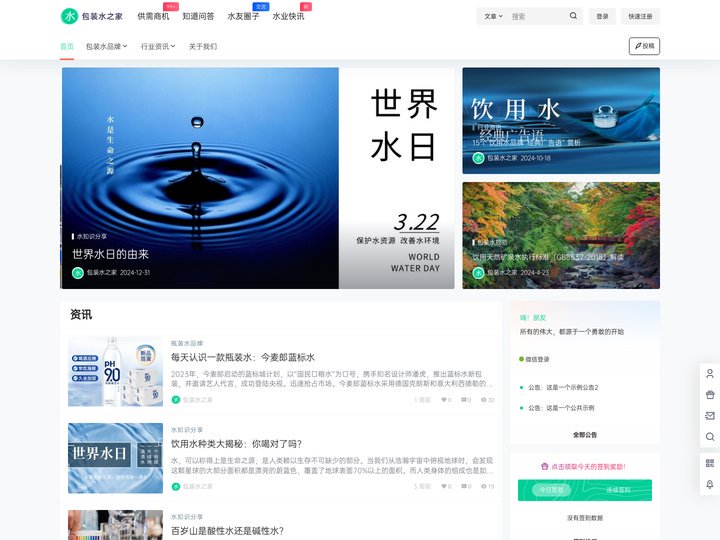Click the envelope message icon in the side toolbar

[710, 416]
